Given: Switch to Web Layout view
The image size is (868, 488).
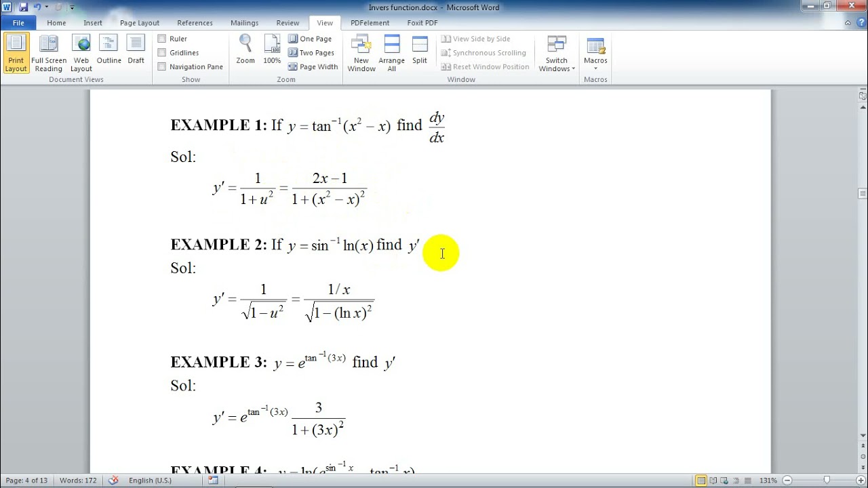Looking at the screenshot, I should [x=81, y=53].
